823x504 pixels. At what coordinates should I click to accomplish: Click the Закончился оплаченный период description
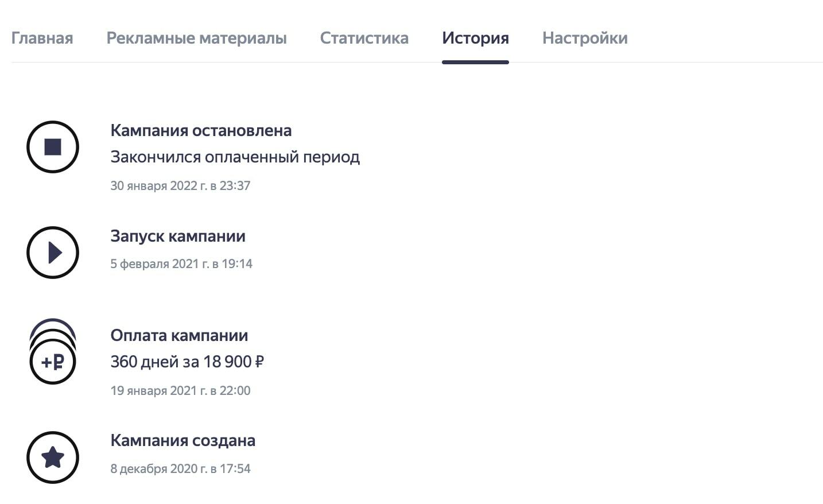[235, 157]
